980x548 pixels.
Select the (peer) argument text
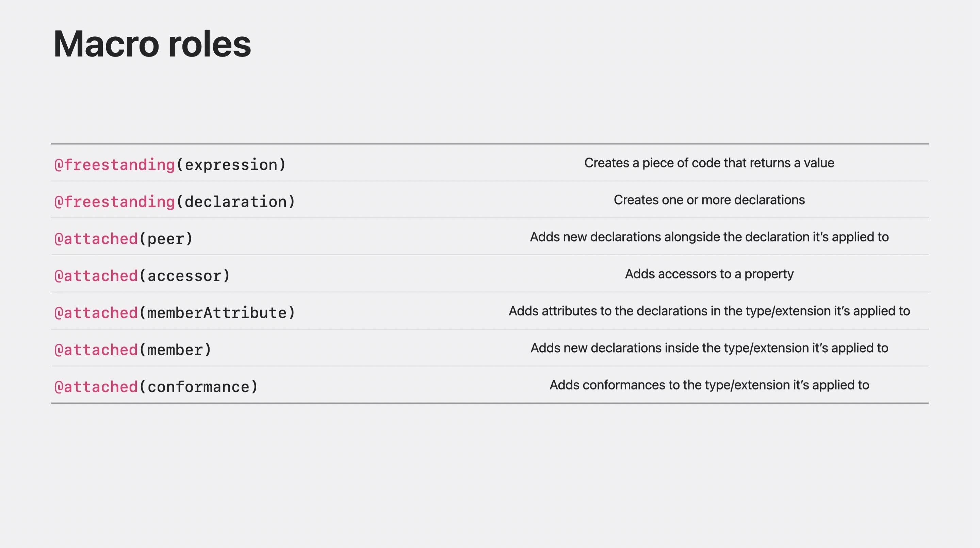(x=166, y=239)
